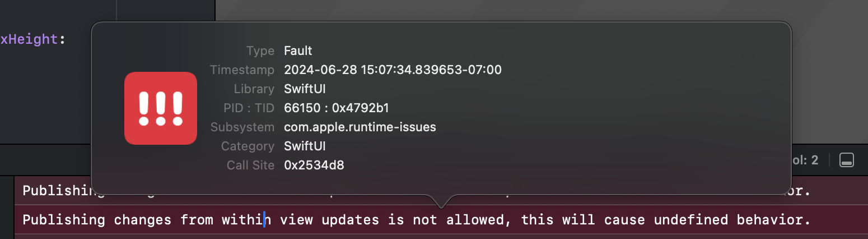Click the call site address 0x2534d8
The width and height of the screenshot is (868, 239).
pyautogui.click(x=314, y=166)
